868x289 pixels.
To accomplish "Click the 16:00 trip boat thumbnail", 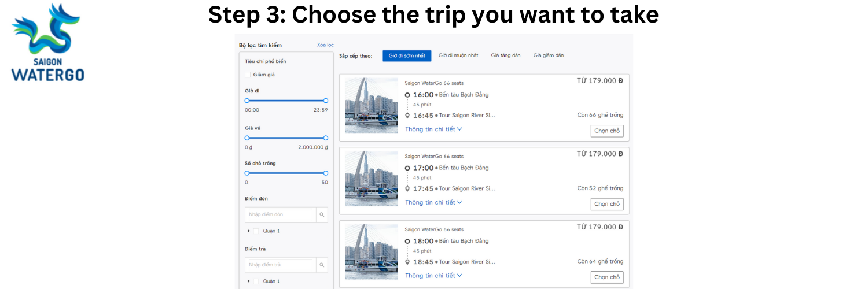I will tap(372, 105).
